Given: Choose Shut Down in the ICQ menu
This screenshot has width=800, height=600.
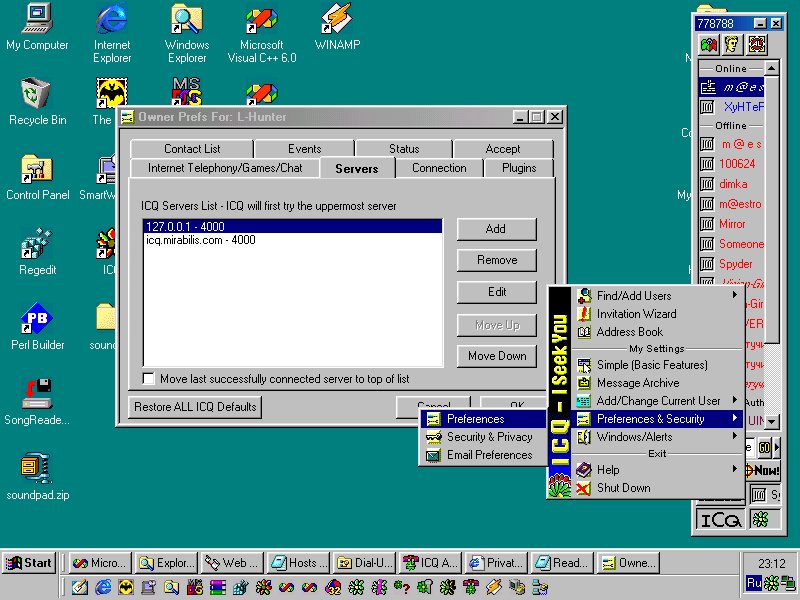Looking at the screenshot, I should click(658, 488).
